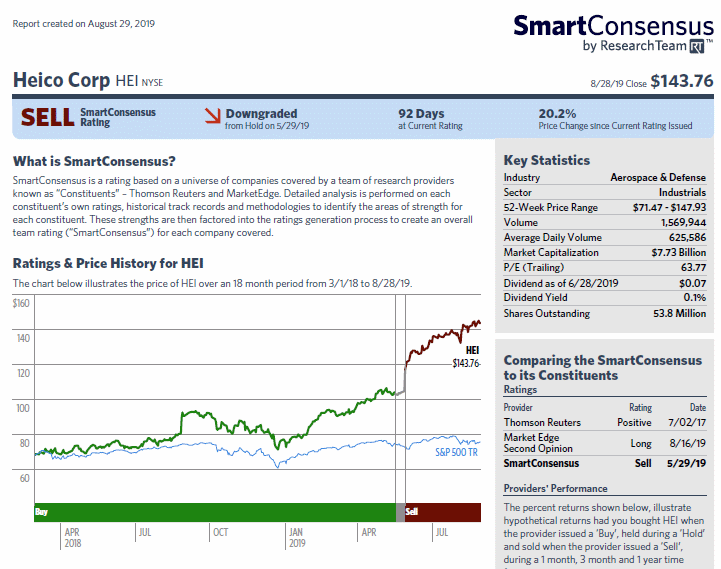
Task: Click P/E (Trailing) value '63.77'
Action: click(x=693, y=268)
